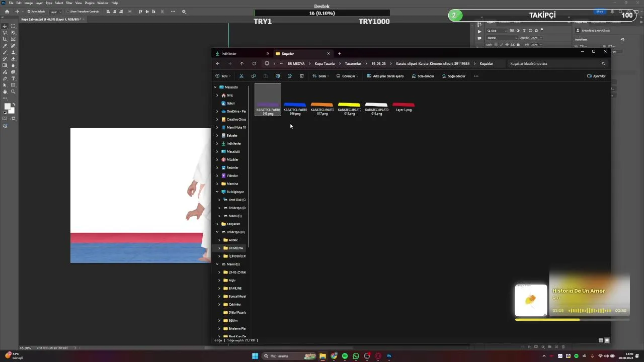Click the Sola döndür button
The image size is (644, 362).
tap(423, 76)
